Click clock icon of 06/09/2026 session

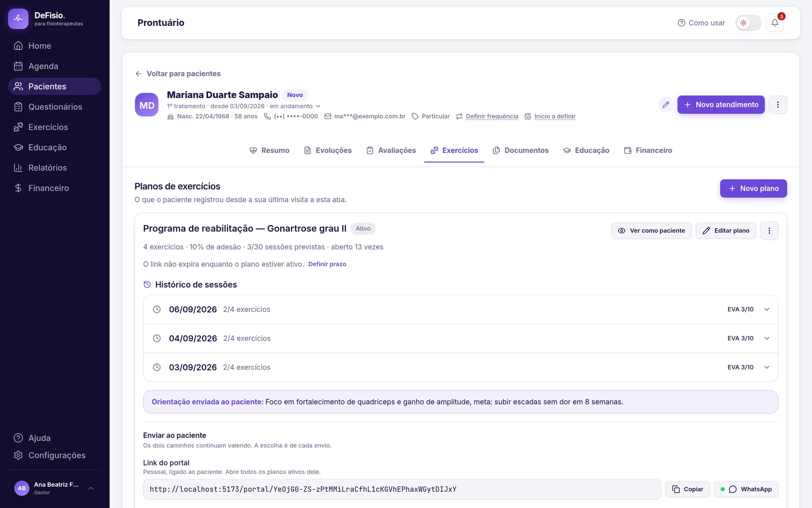pyautogui.click(x=157, y=309)
